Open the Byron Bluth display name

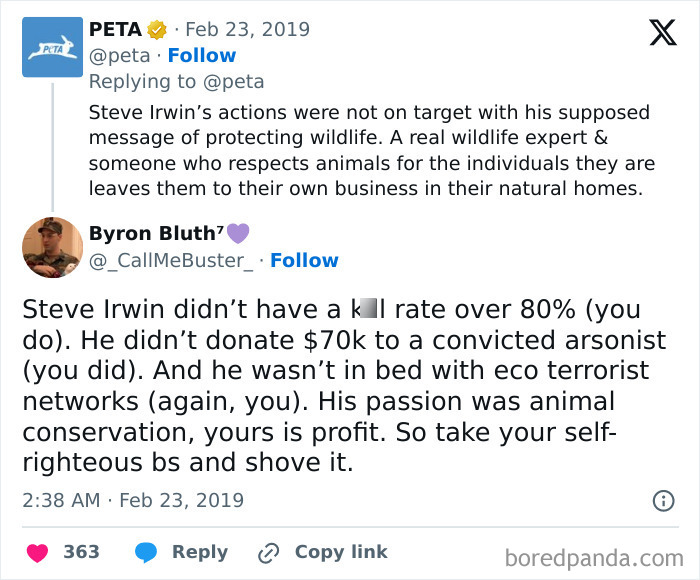point(152,234)
